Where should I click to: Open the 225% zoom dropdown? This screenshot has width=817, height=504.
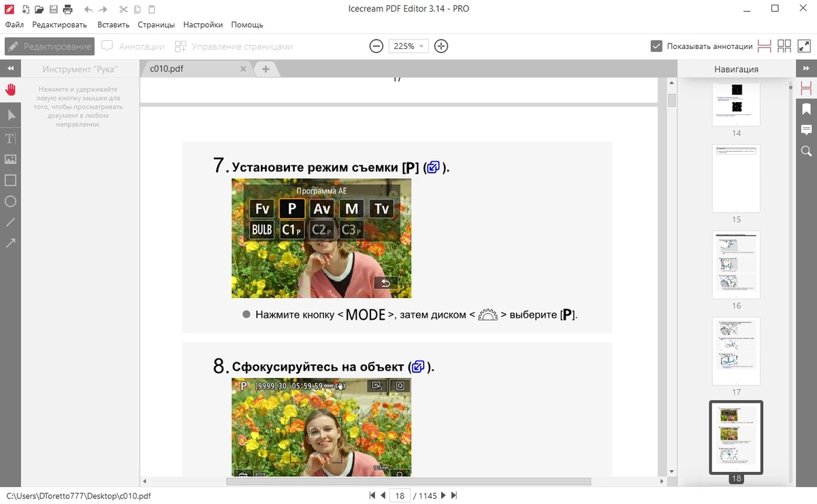[x=408, y=46]
